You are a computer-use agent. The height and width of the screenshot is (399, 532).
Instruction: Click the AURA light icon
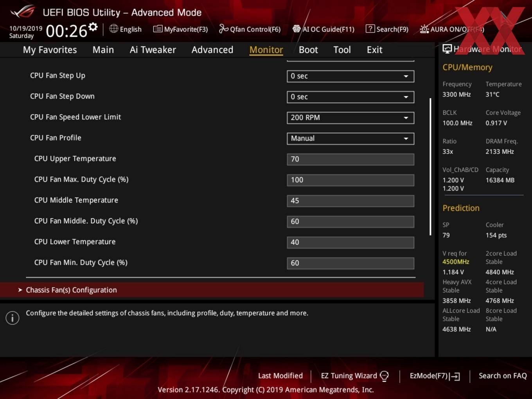[x=424, y=29]
